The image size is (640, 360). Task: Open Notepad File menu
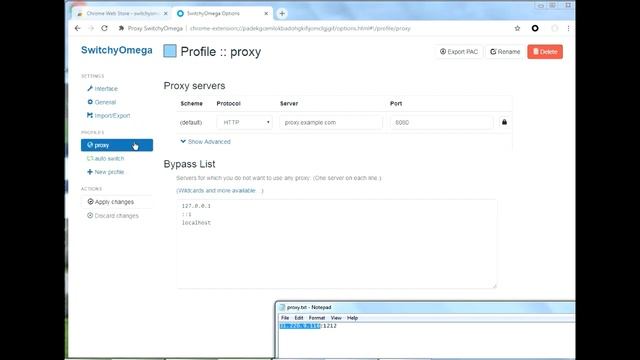[x=285, y=318]
